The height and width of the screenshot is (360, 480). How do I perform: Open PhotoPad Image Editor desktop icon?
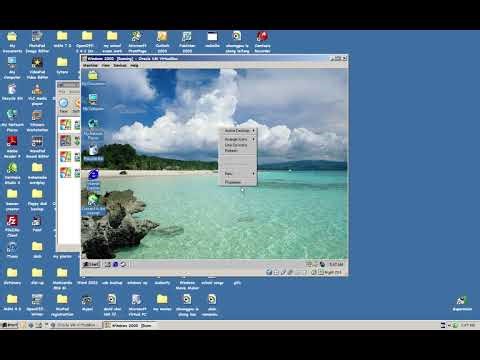click(37, 42)
